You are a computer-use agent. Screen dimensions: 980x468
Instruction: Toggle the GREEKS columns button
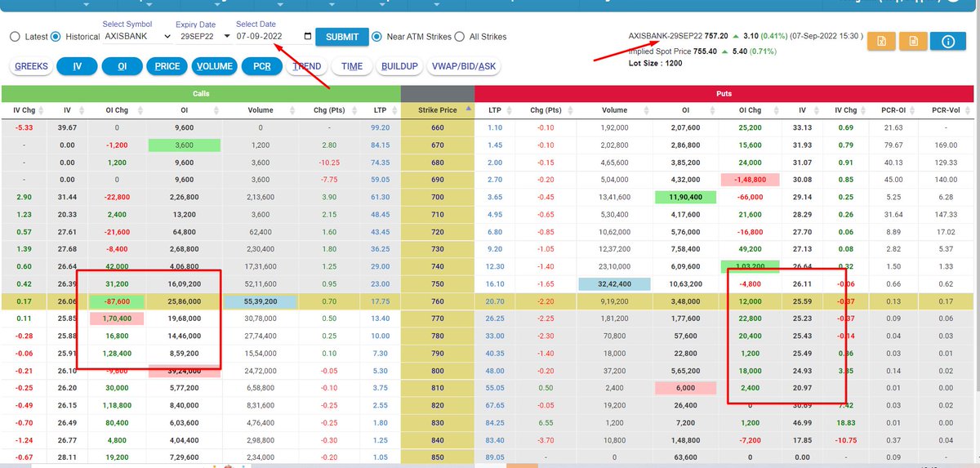[32, 66]
